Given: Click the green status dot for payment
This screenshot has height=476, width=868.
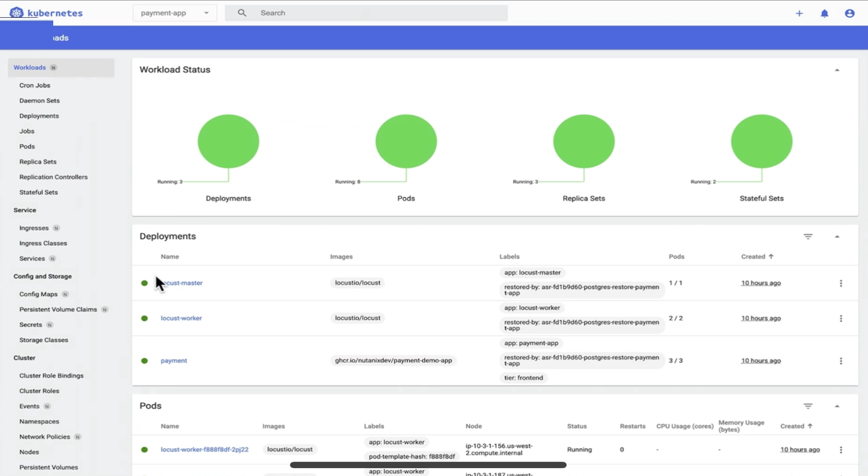Looking at the screenshot, I should pyautogui.click(x=145, y=361).
